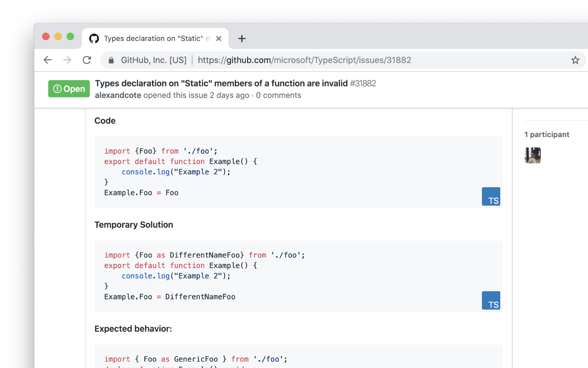Click 'import {Foo as DifferentNameFoo}' line
The height and width of the screenshot is (368, 588).
click(204, 255)
